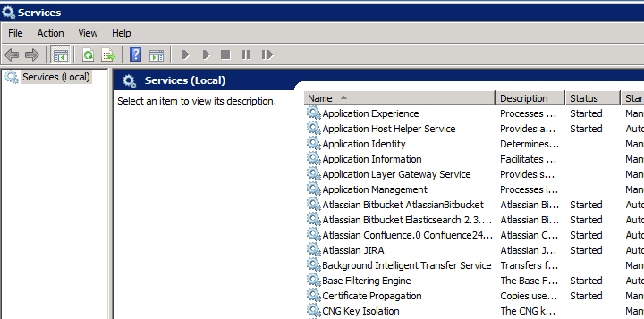
Task: Select the Base Filtering Engine service
Action: [x=366, y=281]
